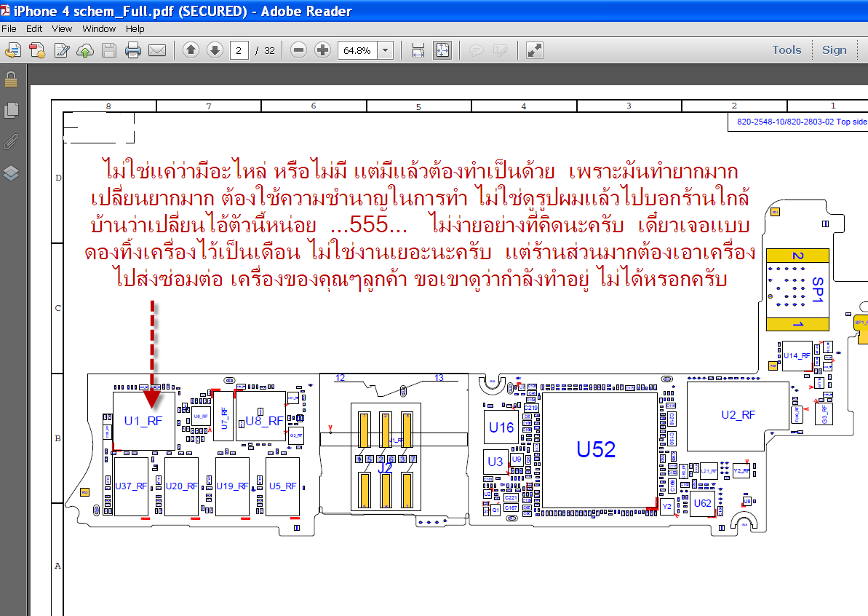Viewport: 868px width, 616px height.
Task: Click the U37_RF component label
Action: 131,486
